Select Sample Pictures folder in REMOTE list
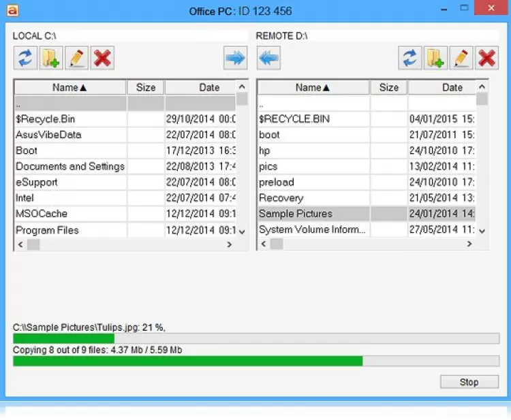This screenshot has width=511, height=420. click(367, 214)
